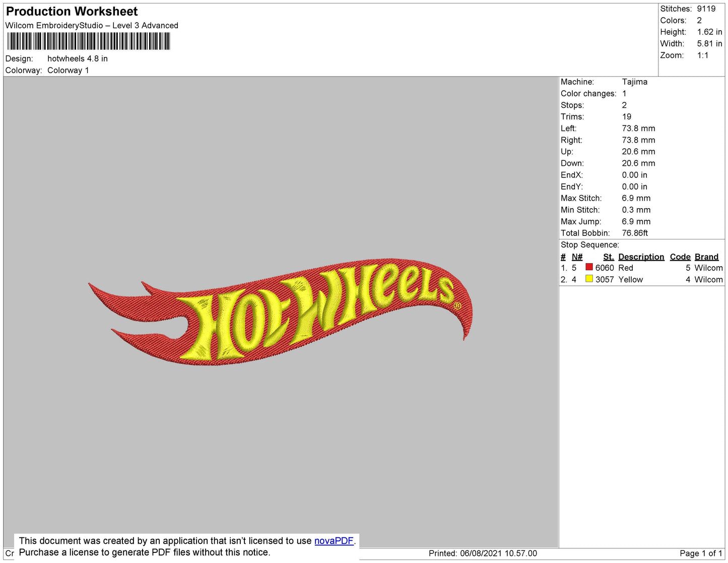Image resolution: width=728 pixels, height=563 pixels.
Task: Click the Max Jump value '6.9 mm'
Action: click(636, 221)
